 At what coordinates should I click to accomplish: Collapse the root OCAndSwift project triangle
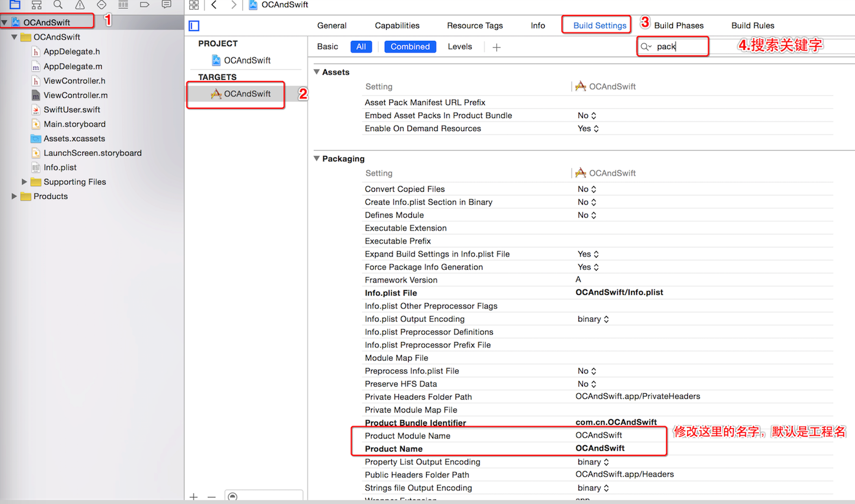[x=5, y=23]
